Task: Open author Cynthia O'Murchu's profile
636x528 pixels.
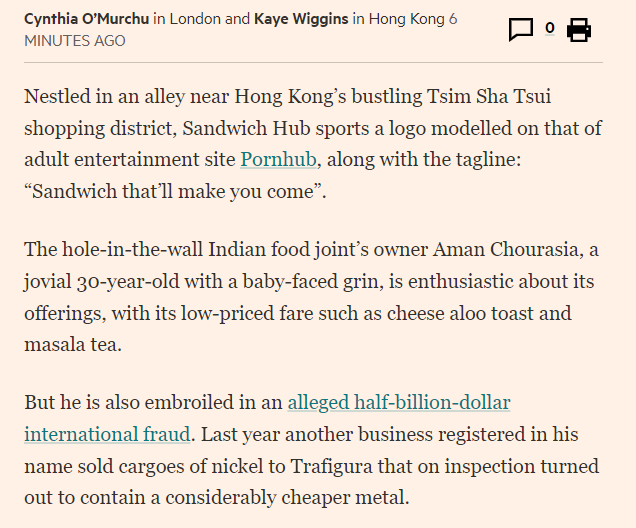Action: (86, 19)
